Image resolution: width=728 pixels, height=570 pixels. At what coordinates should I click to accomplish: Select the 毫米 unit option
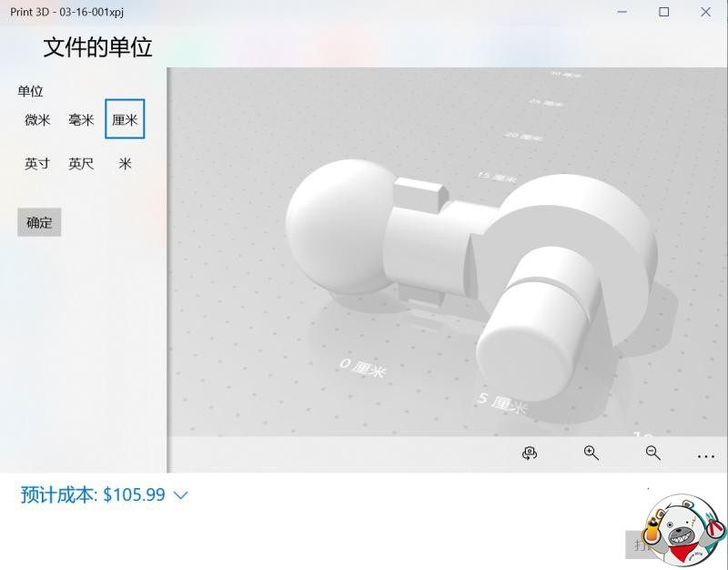pyautogui.click(x=81, y=119)
